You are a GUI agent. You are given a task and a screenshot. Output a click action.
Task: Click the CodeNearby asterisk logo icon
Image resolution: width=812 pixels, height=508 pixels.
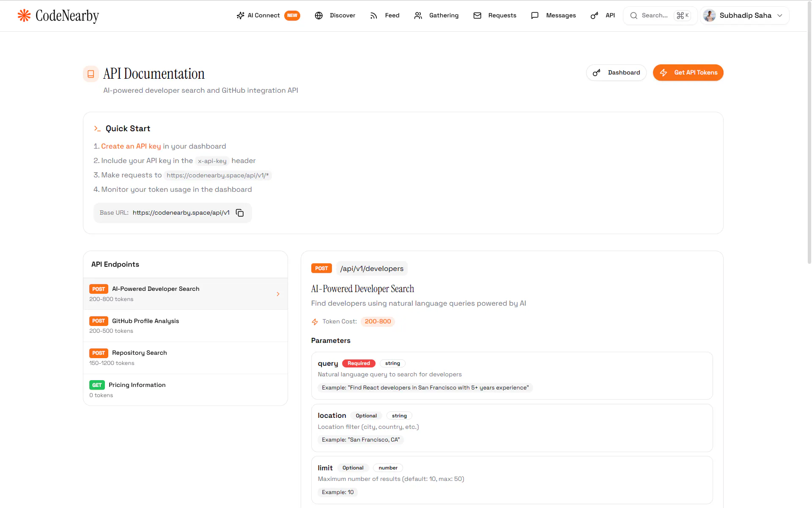pos(24,16)
